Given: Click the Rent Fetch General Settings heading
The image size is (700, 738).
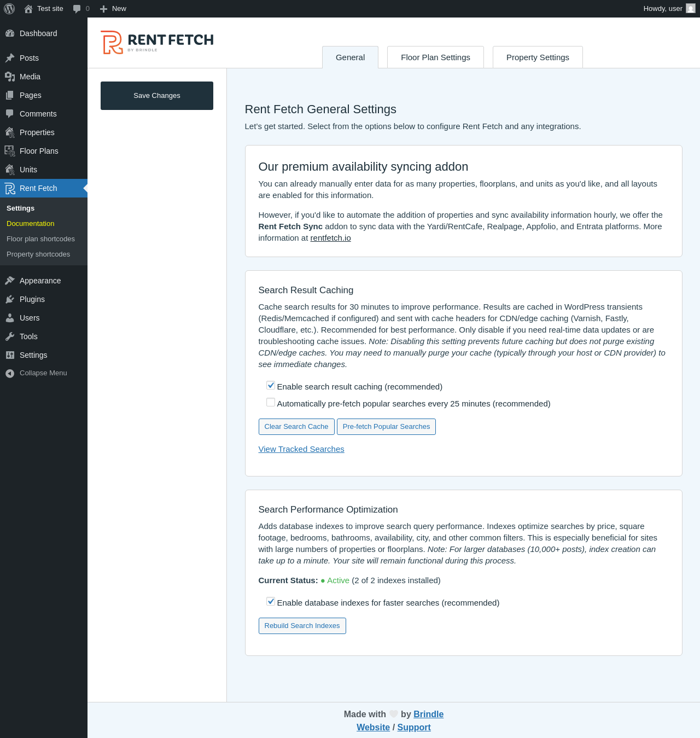Looking at the screenshot, I should pos(320,109).
